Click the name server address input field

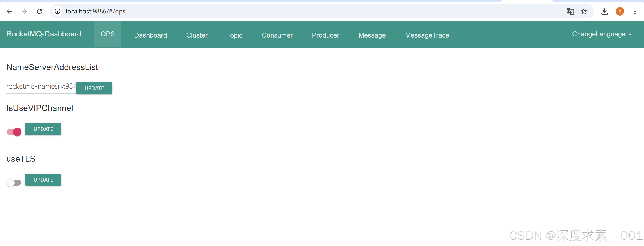(41, 86)
